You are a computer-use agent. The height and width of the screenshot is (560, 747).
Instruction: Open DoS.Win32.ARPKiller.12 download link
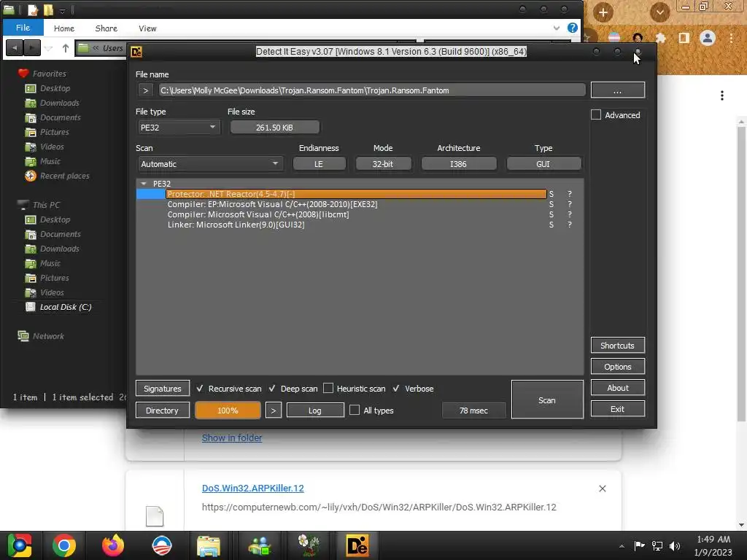[252, 488]
